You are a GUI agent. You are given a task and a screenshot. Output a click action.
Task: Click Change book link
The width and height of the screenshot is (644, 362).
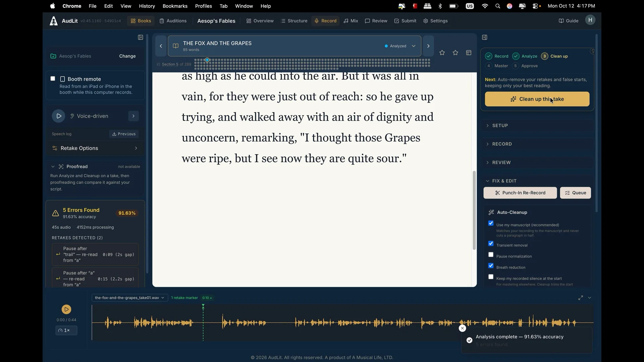127,56
